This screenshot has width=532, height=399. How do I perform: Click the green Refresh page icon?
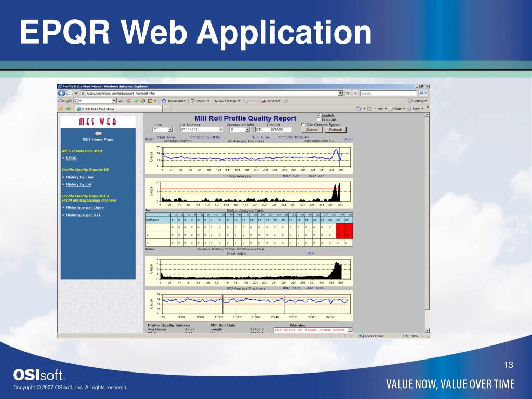click(x=348, y=93)
